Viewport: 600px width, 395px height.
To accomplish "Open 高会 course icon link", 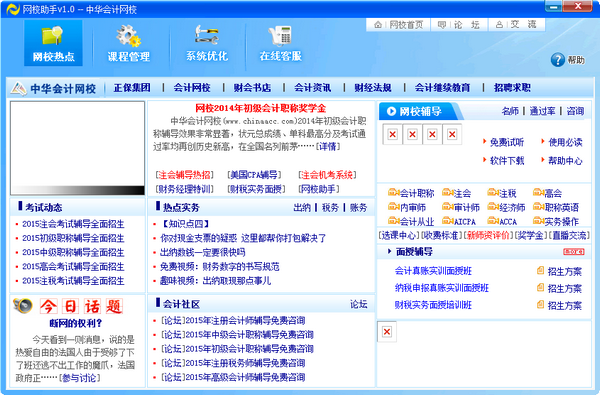I will 548,193.
